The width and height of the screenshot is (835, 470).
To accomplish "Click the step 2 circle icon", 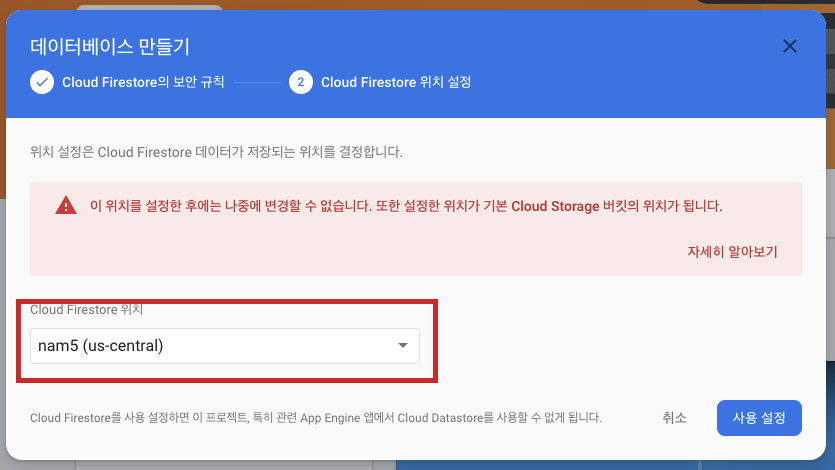I will pos(301,83).
